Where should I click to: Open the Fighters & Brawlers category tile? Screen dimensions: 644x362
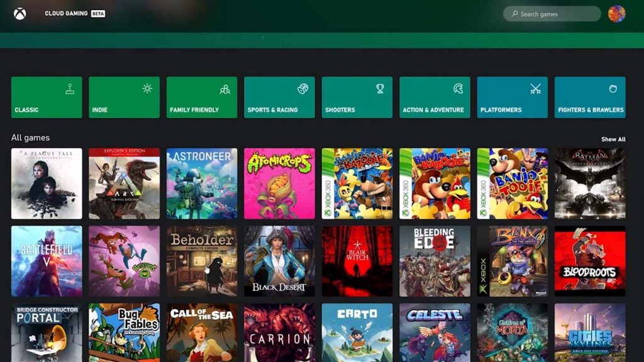coord(590,97)
